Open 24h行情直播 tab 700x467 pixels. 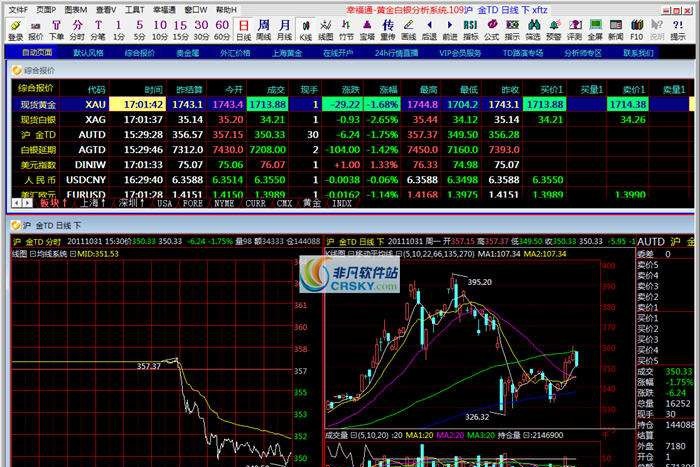click(396, 53)
